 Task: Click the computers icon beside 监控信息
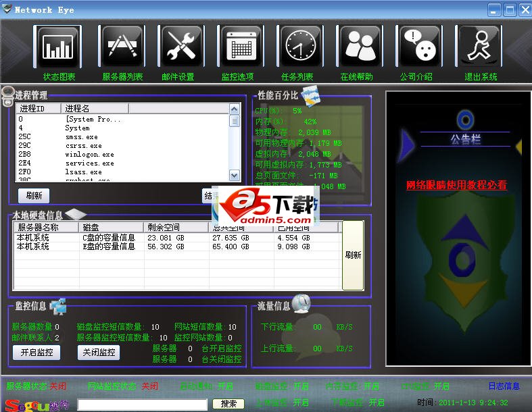(x=57, y=306)
